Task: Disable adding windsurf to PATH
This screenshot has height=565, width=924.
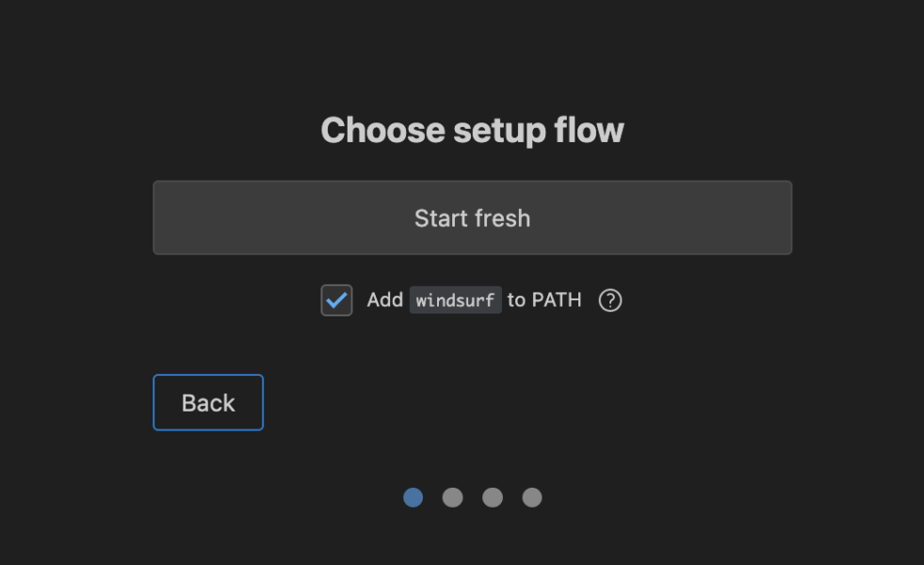Action: click(336, 300)
